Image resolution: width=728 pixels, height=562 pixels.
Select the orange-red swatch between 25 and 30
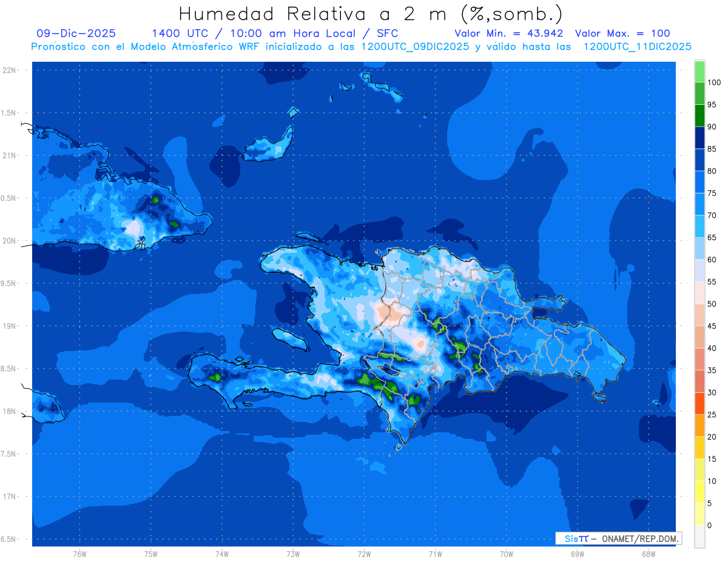[699, 403]
